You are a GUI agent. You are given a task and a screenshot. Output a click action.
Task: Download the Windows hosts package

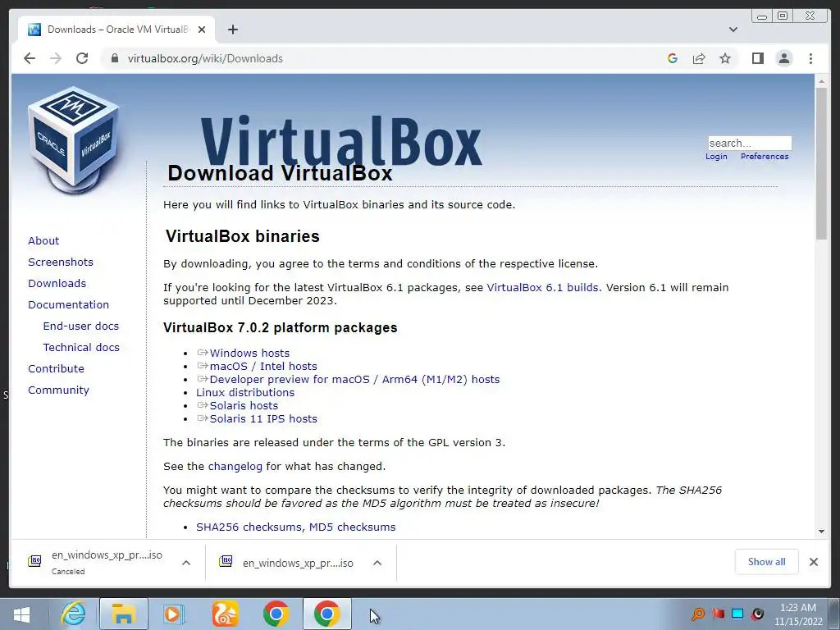249,353
